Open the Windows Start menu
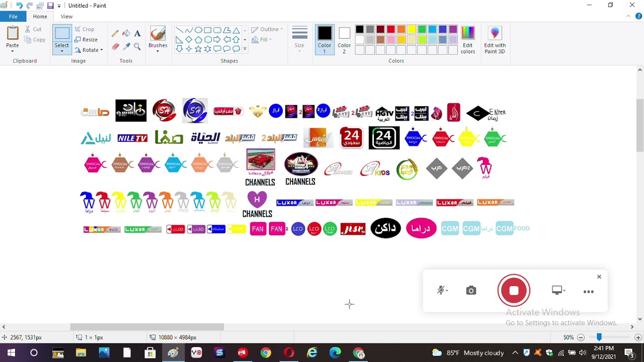 click(11, 353)
